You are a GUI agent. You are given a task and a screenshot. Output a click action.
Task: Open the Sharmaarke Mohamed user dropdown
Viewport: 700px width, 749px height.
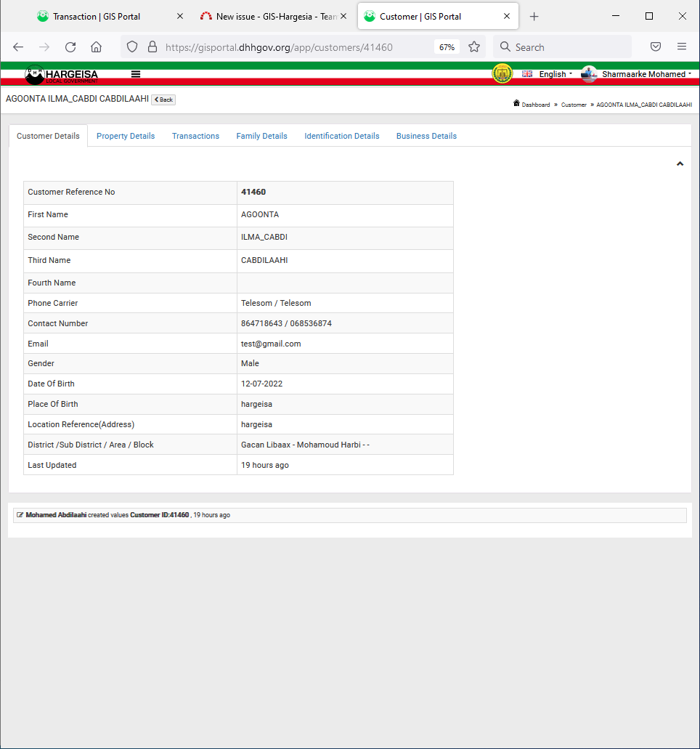click(646, 74)
